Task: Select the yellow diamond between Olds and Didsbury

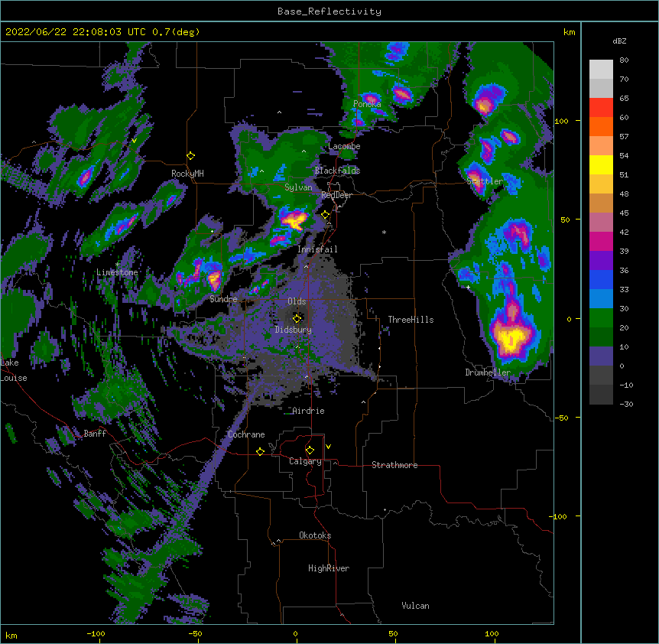Action: (x=297, y=318)
